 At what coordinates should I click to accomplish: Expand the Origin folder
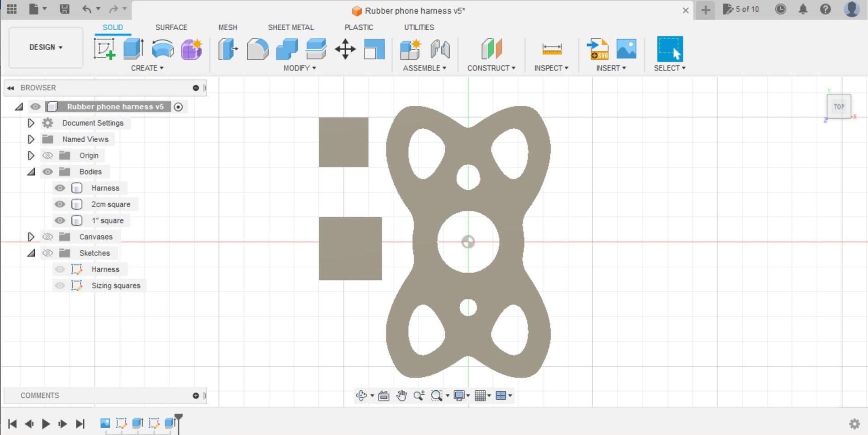point(31,155)
